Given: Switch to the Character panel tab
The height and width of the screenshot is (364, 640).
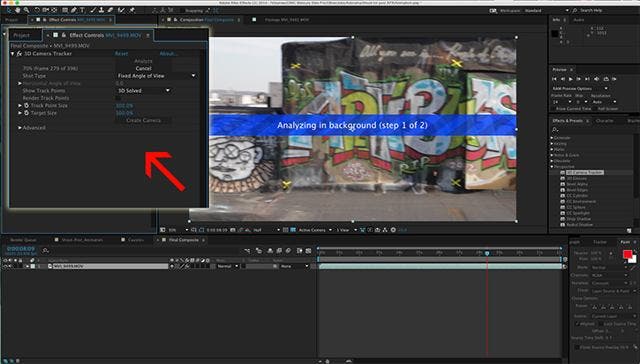Looking at the screenshot, I should click(604, 121).
